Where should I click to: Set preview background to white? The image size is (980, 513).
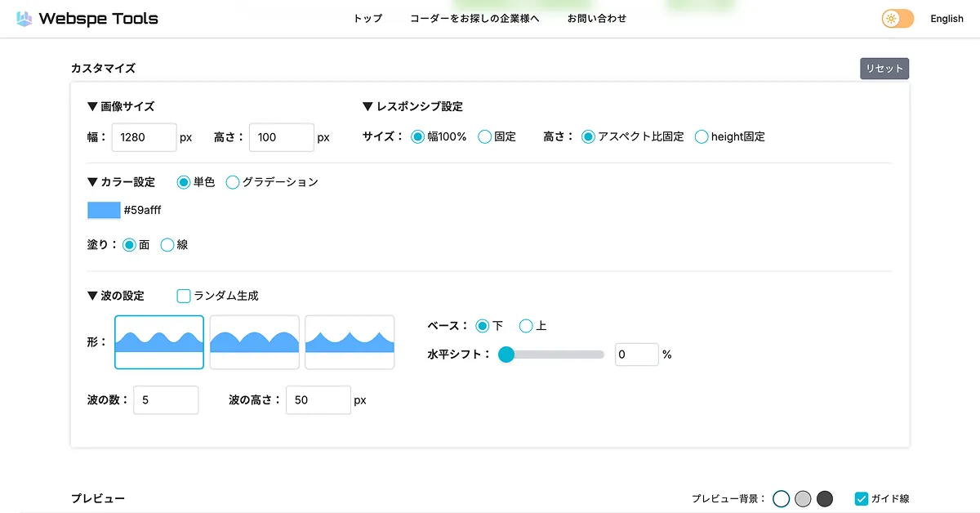[x=782, y=498]
